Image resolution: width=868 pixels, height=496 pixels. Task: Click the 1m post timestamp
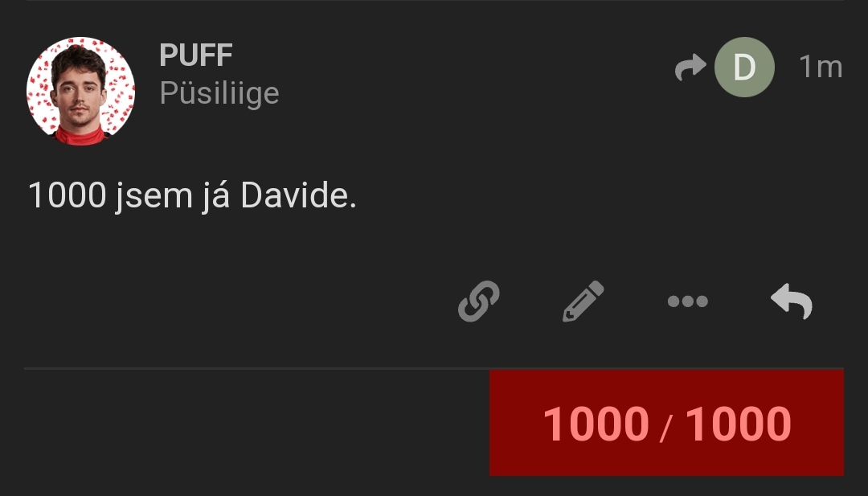point(821,67)
